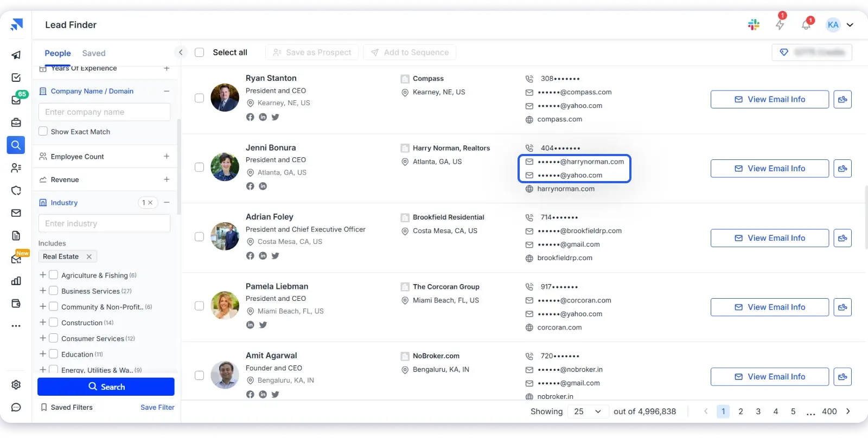The height and width of the screenshot is (438, 868).
Task: Click the Save as Prospect button
Action: (312, 52)
